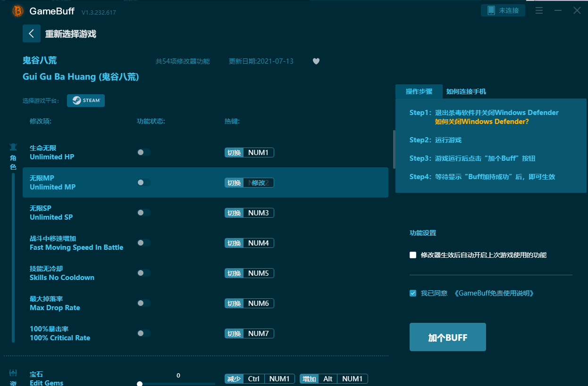
Task: Toggle Unlimited HP on
Action: tap(144, 152)
